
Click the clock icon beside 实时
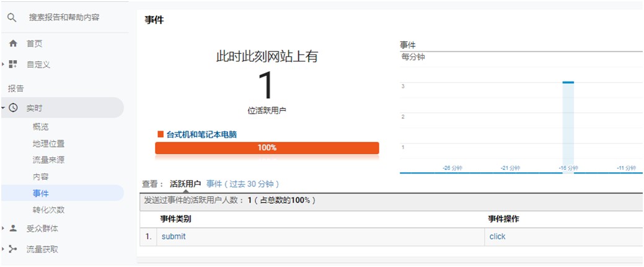13,108
